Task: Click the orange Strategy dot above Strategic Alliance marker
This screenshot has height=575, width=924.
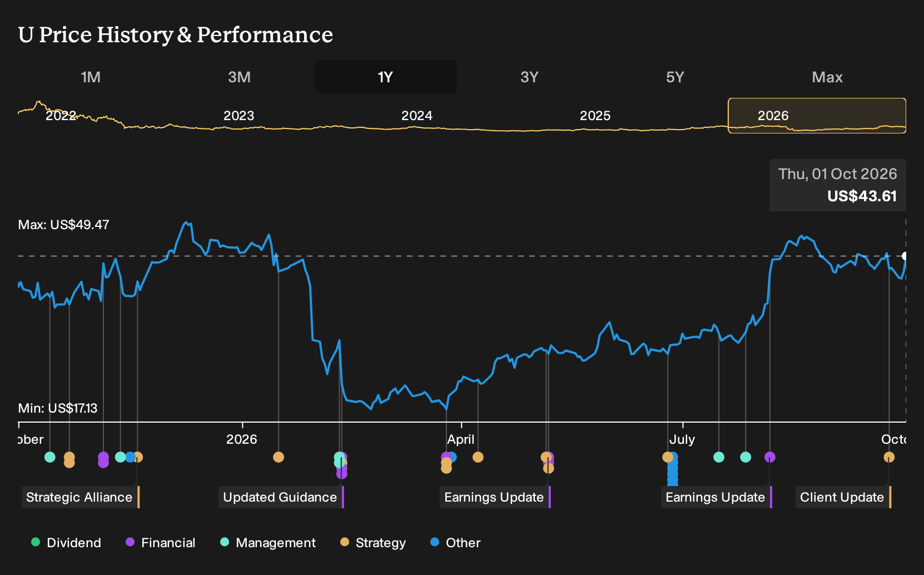Action: [x=139, y=457]
